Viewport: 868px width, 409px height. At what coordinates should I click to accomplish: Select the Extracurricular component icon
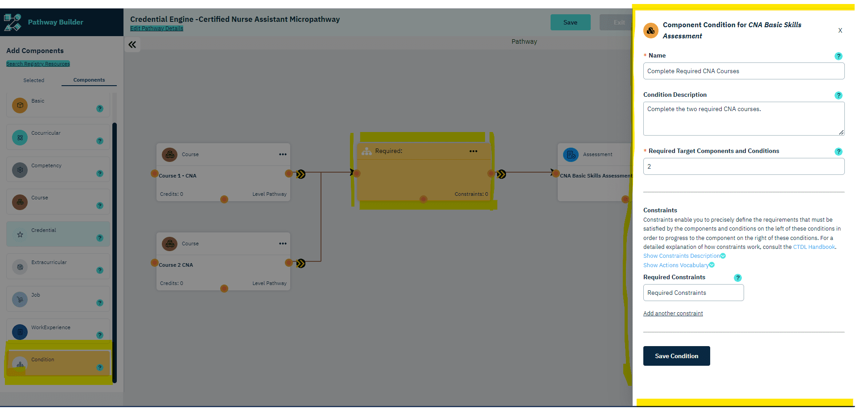[20, 266]
